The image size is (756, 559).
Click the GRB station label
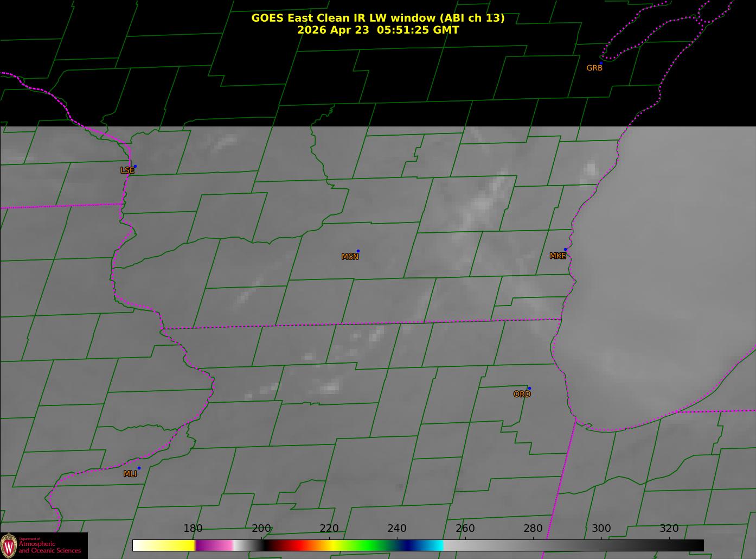(594, 68)
